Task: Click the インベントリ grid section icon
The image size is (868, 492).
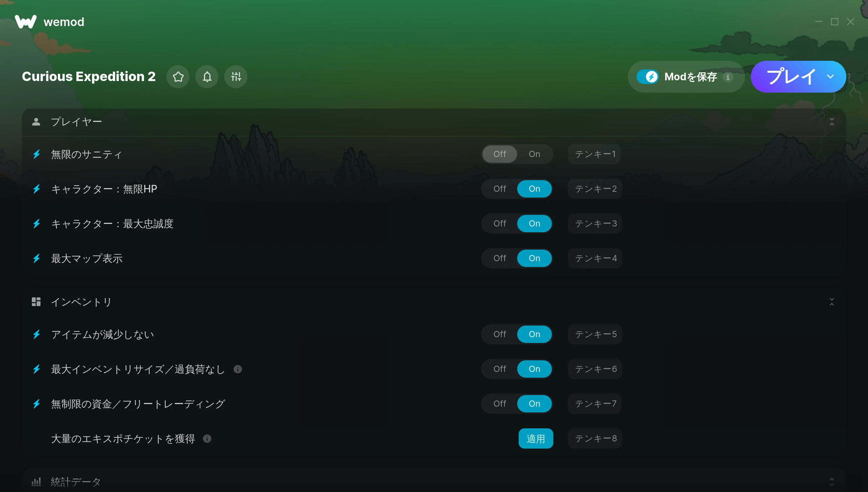Action: [36, 302]
